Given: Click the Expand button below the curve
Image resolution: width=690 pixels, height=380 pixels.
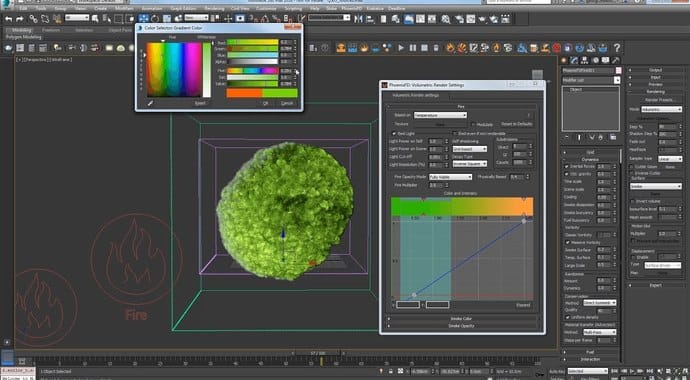Looking at the screenshot, I should point(523,305).
